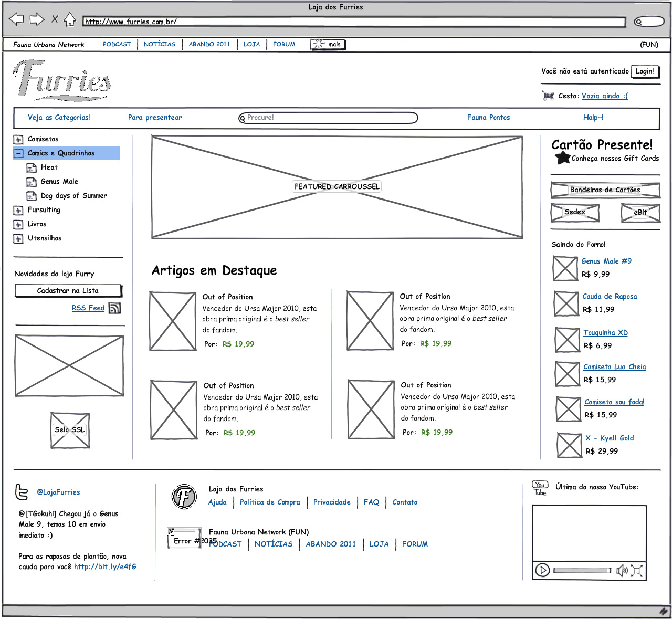
Task: Click the Login! button
Action: pos(645,71)
